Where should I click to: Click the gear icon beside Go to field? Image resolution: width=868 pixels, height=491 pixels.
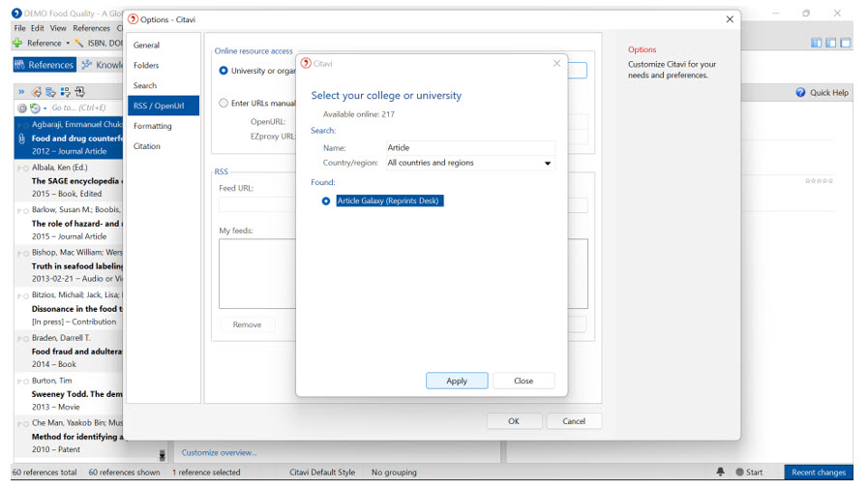pyautogui.click(x=21, y=108)
